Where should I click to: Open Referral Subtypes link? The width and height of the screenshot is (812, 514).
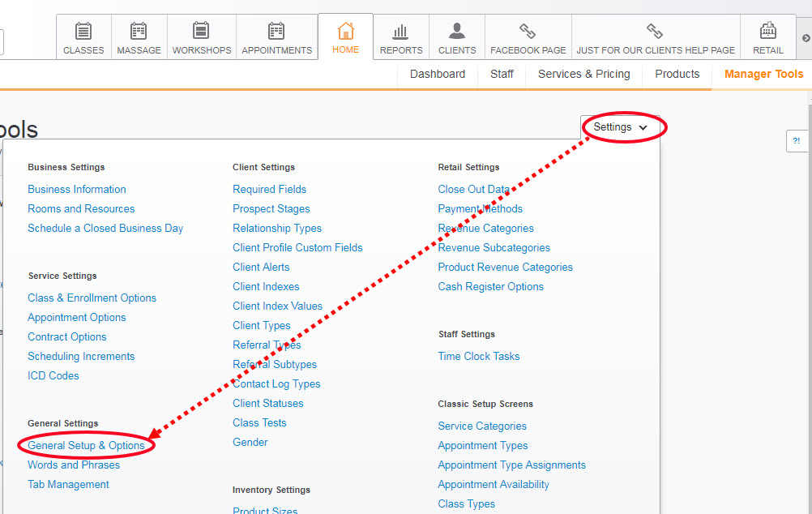[275, 365]
